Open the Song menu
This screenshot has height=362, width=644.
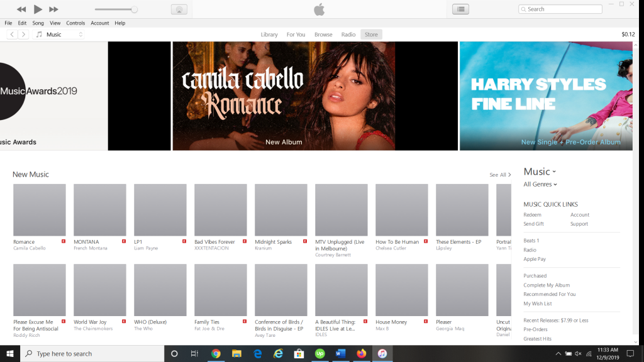(x=38, y=23)
